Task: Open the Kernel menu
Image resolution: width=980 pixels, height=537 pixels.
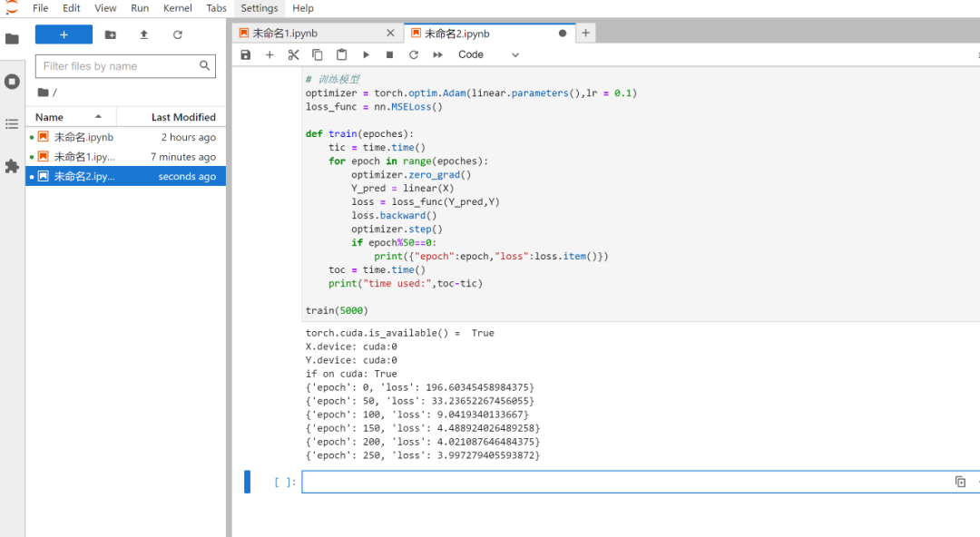Action: click(177, 8)
